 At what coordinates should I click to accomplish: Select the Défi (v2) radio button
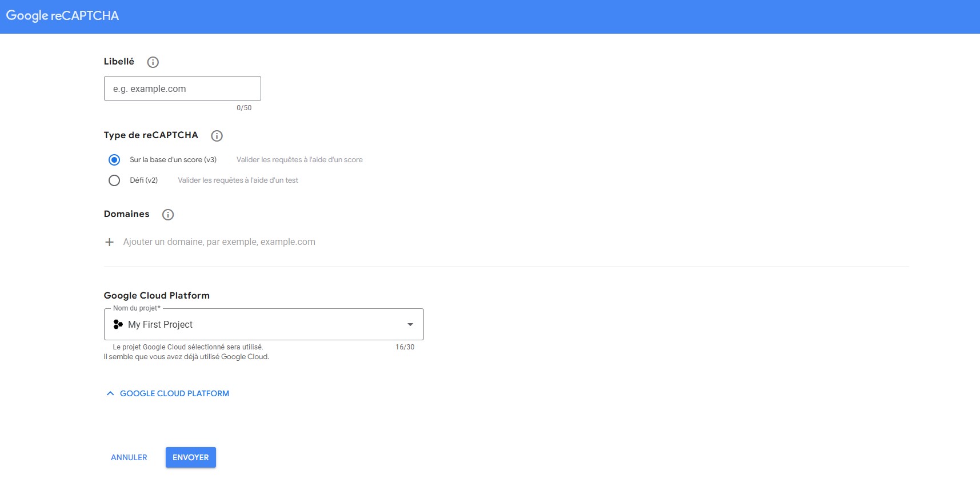[114, 180]
